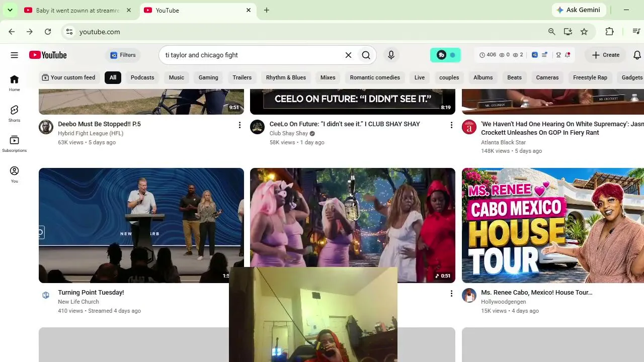Viewport: 644px width, 362px height.
Task: Clear the search box with the X
Action: click(x=348, y=55)
